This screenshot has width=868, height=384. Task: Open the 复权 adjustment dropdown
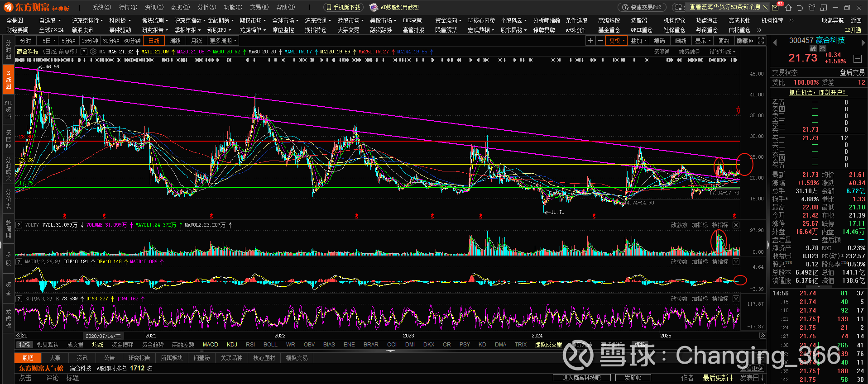pyautogui.click(x=616, y=41)
